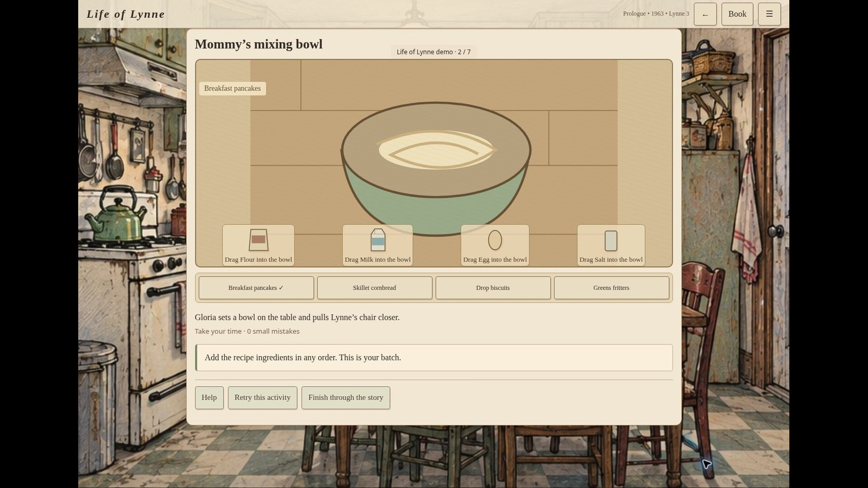Click 'Take your time · 0 small mistakes' text
This screenshot has height=488, width=868.
247,331
